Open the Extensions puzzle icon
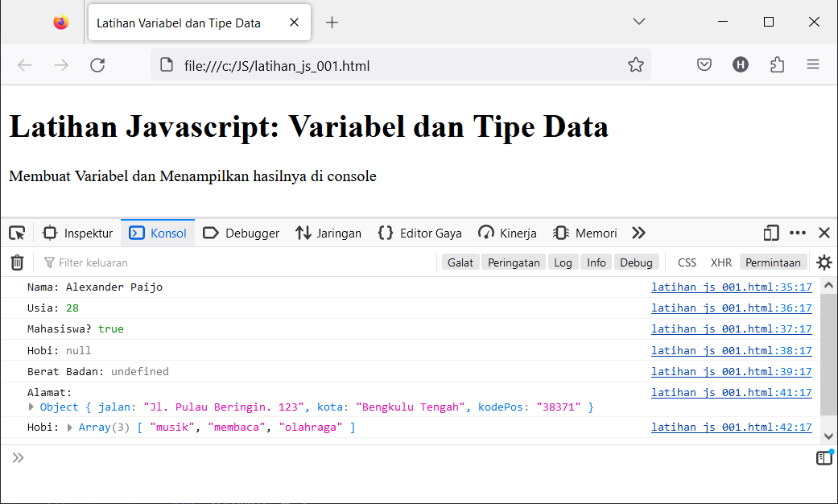Screen dimensions: 838x504 click(x=777, y=65)
